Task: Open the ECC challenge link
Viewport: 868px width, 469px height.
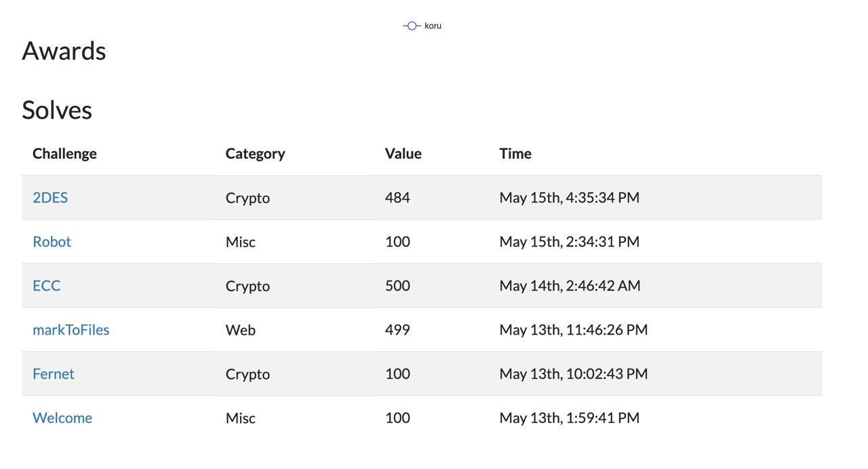Action: 47,286
